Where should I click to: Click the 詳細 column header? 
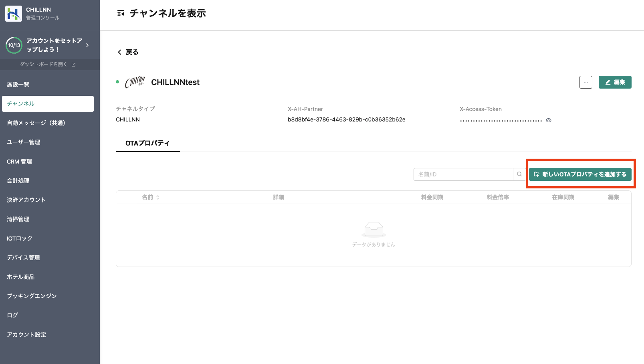279,197
